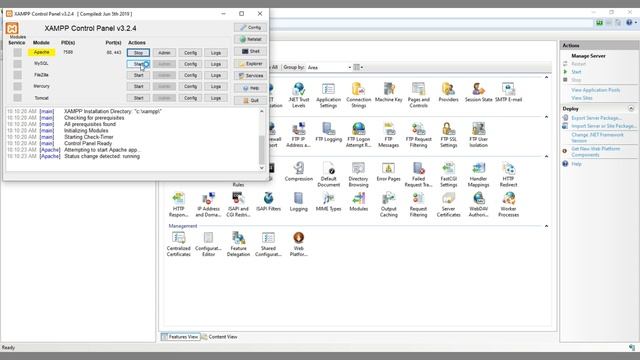This screenshot has width=640, height=360.
Task: Quit XAMPP Control Panel
Action: click(250, 100)
